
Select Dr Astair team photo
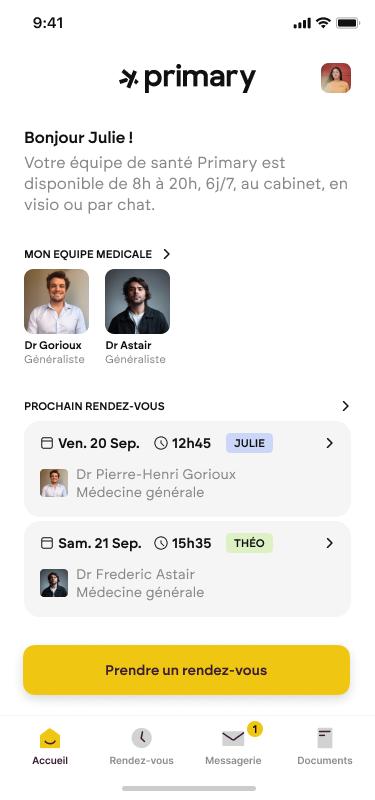point(138,302)
